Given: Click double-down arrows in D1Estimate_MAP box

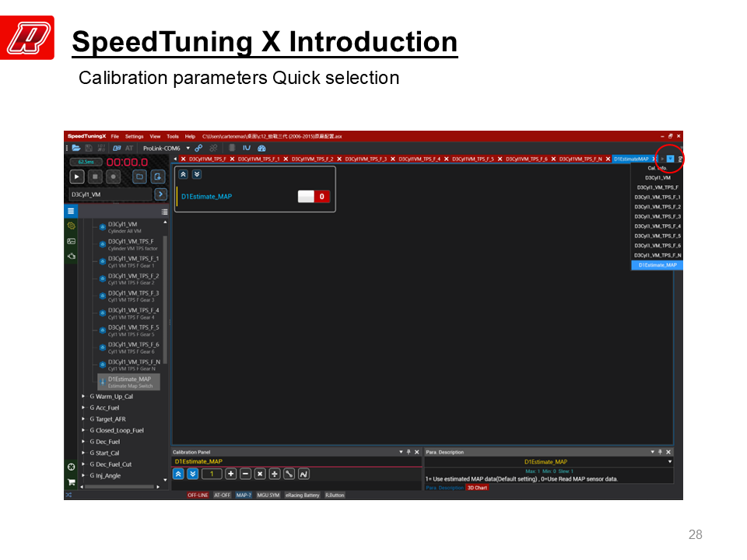Looking at the screenshot, I should (x=197, y=174).
